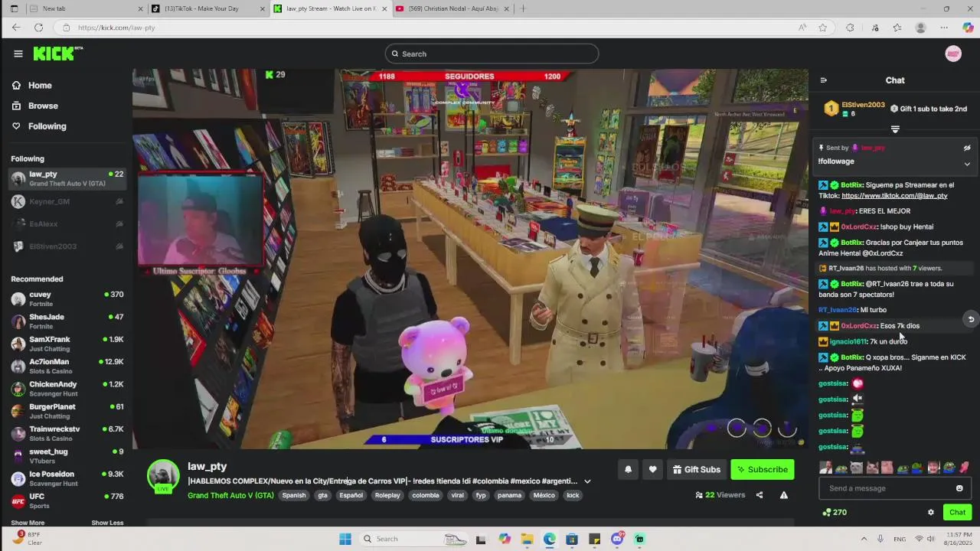View 270 channel points
This screenshot has width=980, height=551.
click(835, 513)
